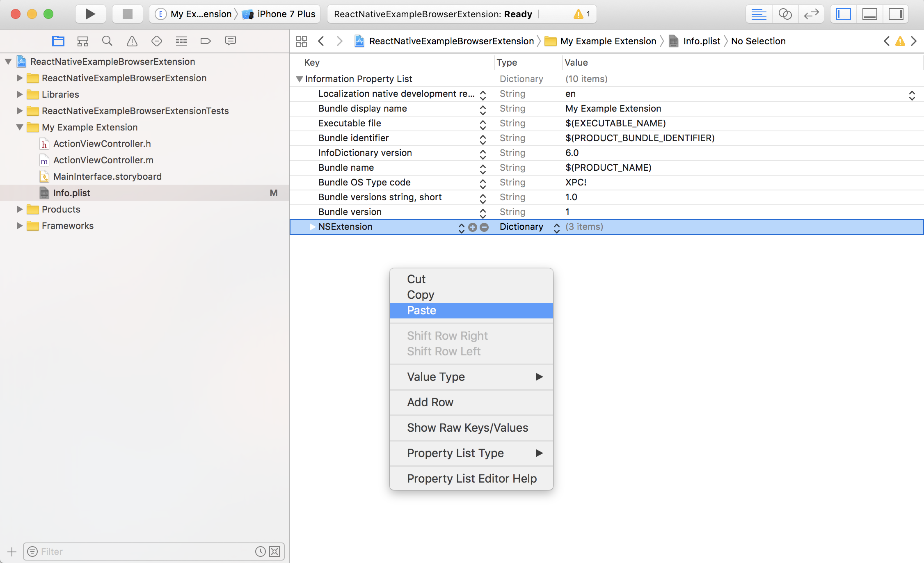
Task: Open NSExtension key name stepper
Action: point(462,228)
